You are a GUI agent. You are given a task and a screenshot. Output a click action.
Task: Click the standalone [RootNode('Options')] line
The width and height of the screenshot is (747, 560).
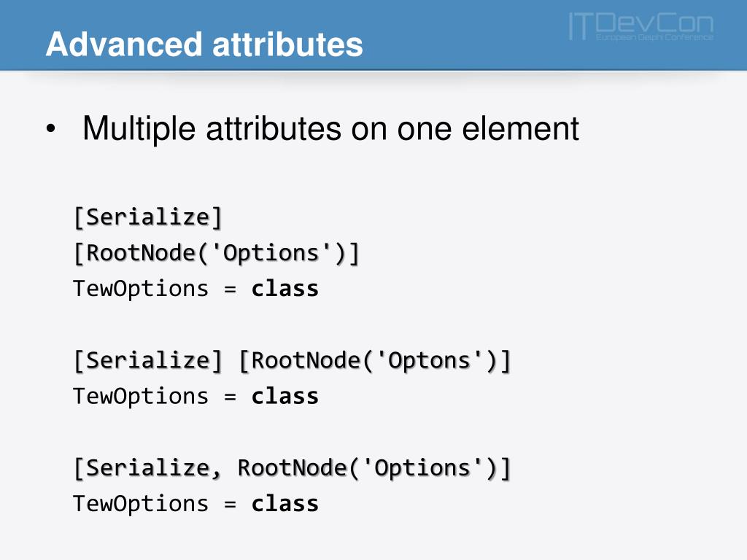(216, 253)
